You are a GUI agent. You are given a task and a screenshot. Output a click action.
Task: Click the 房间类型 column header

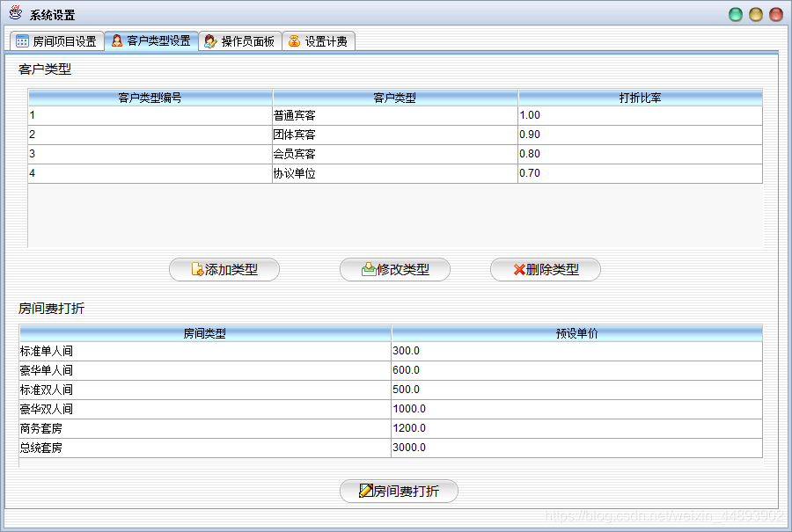pyautogui.click(x=205, y=333)
